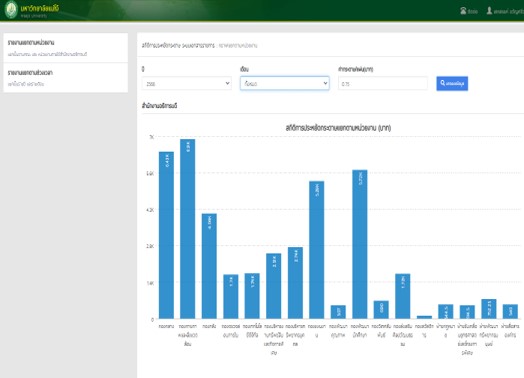Click the section heading below the filters

[x=159, y=106]
